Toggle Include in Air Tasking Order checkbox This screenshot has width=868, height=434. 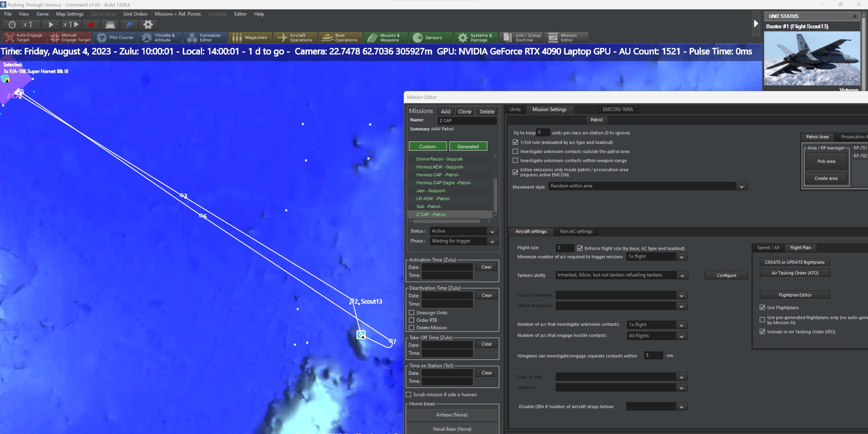click(x=762, y=332)
